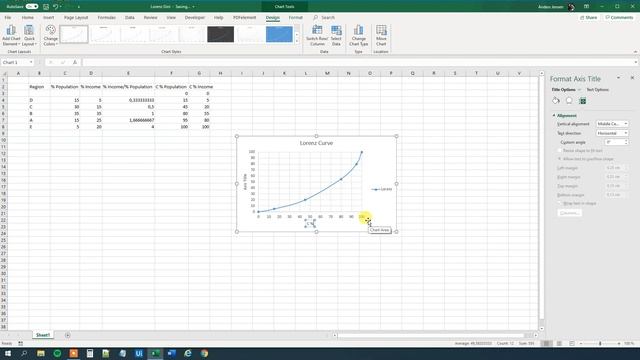Open Title Options dropdown arrow
Screen dimensions: 640x360
(579, 89)
